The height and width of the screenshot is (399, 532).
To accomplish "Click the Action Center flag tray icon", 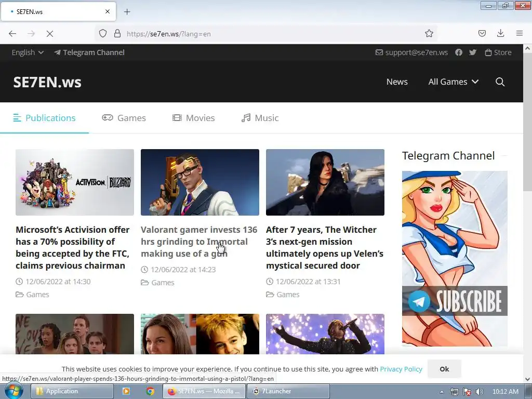I will click(467, 392).
